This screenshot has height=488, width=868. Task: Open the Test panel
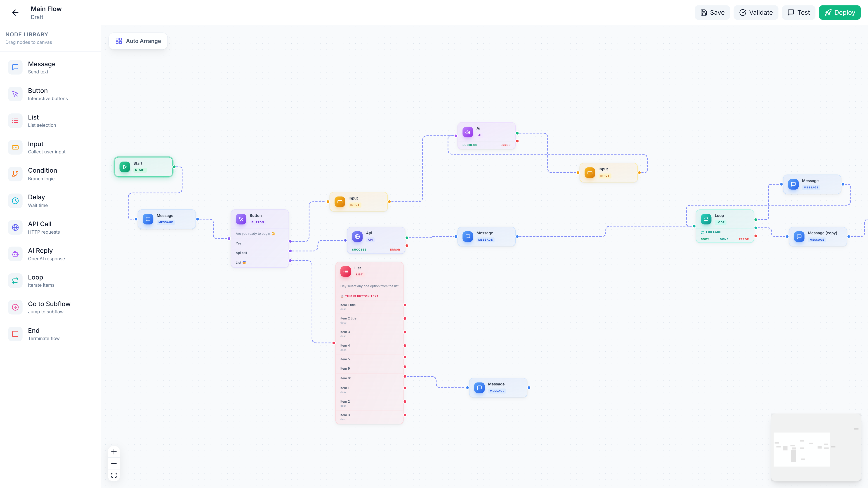coord(798,12)
